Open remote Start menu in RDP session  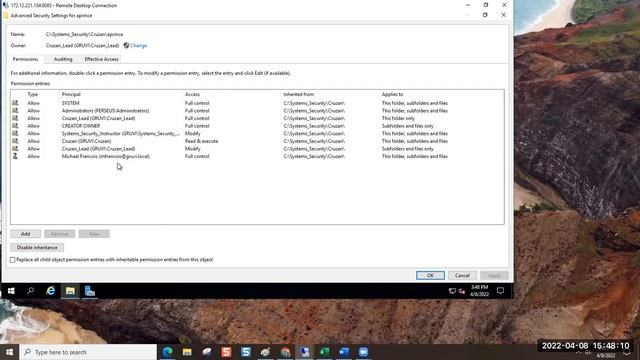point(11,291)
